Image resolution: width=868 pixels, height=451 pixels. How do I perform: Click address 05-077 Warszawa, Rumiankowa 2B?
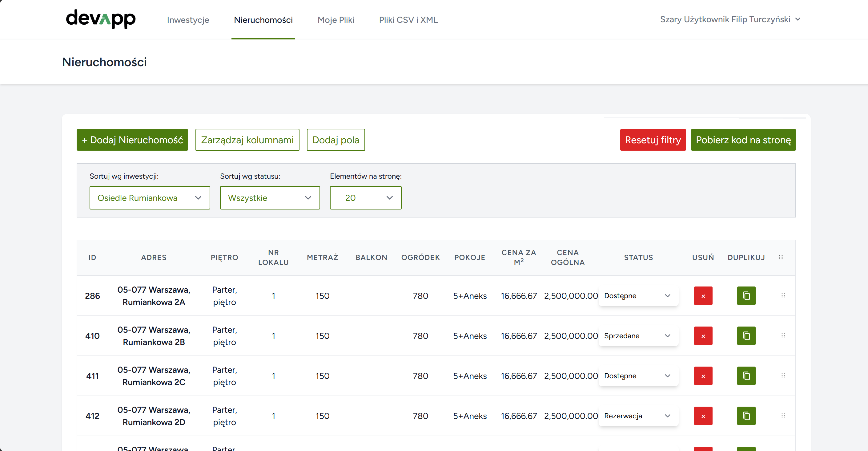coord(154,336)
